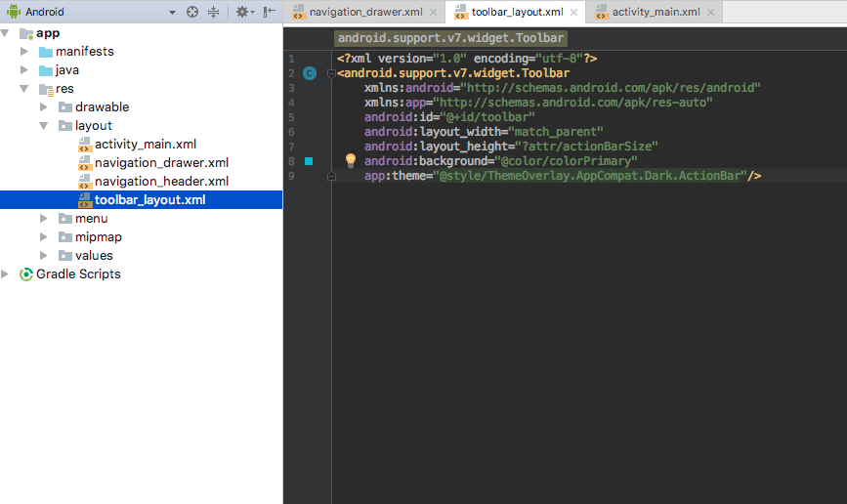This screenshot has width=847, height=504.
Task: Click the Android robot icon in panel header
Action: coord(14,12)
